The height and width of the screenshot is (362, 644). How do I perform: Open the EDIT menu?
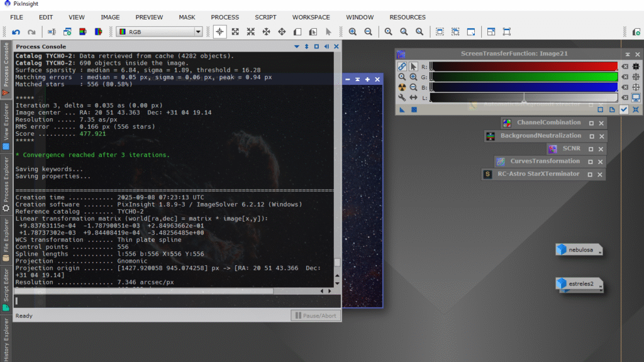coord(45,17)
